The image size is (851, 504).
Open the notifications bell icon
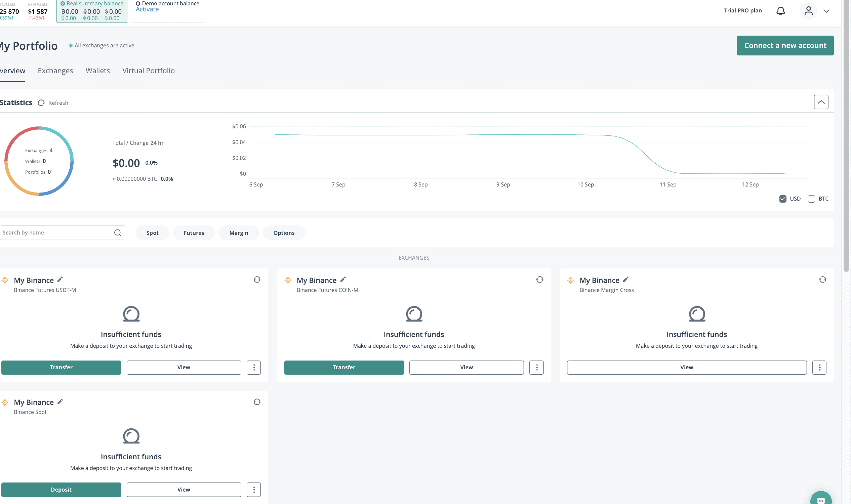(780, 11)
